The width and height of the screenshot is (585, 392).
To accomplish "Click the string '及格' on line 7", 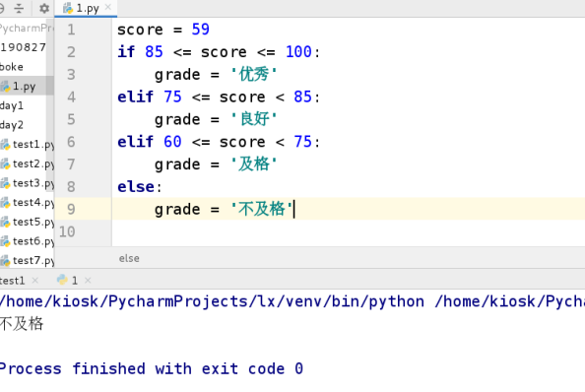I will pyautogui.click(x=254, y=164).
